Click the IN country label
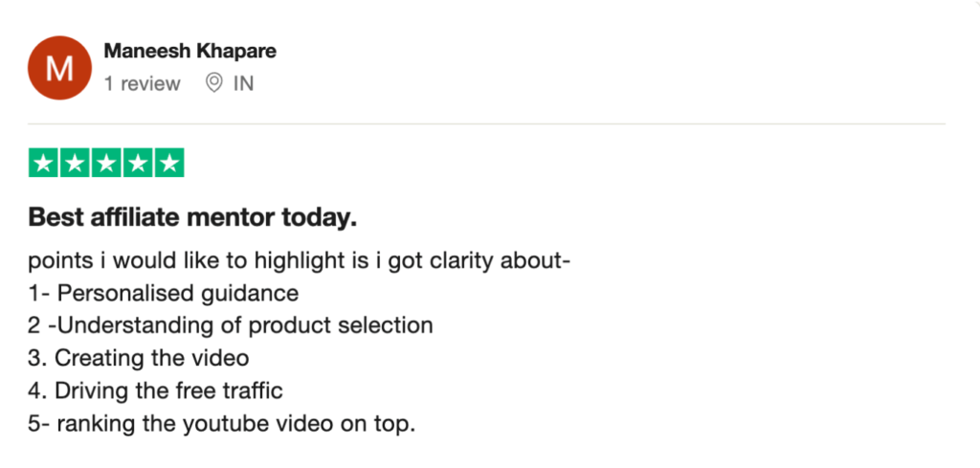Screen dimensions: 980x468 click(244, 83)
